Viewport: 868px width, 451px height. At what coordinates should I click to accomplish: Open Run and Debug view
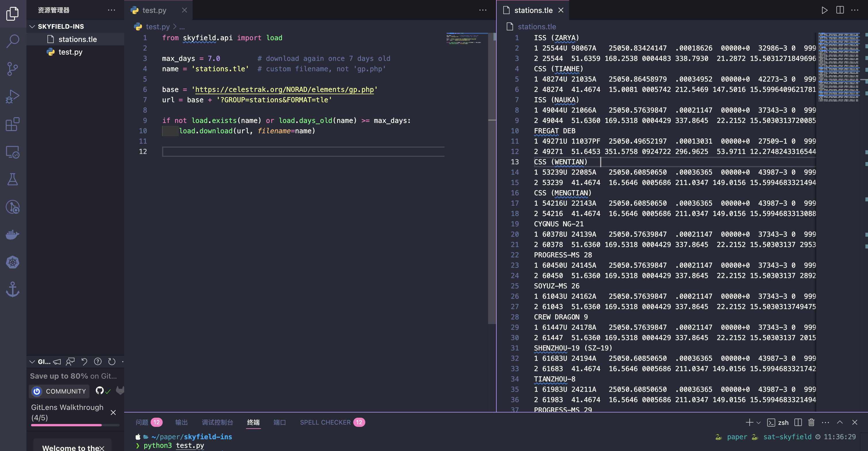coord(13,97)
